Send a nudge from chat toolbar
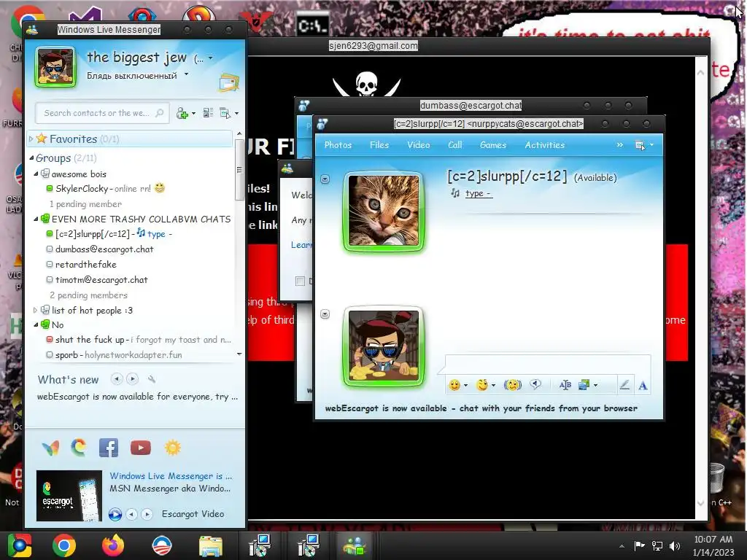 click(x=513, y=385)
